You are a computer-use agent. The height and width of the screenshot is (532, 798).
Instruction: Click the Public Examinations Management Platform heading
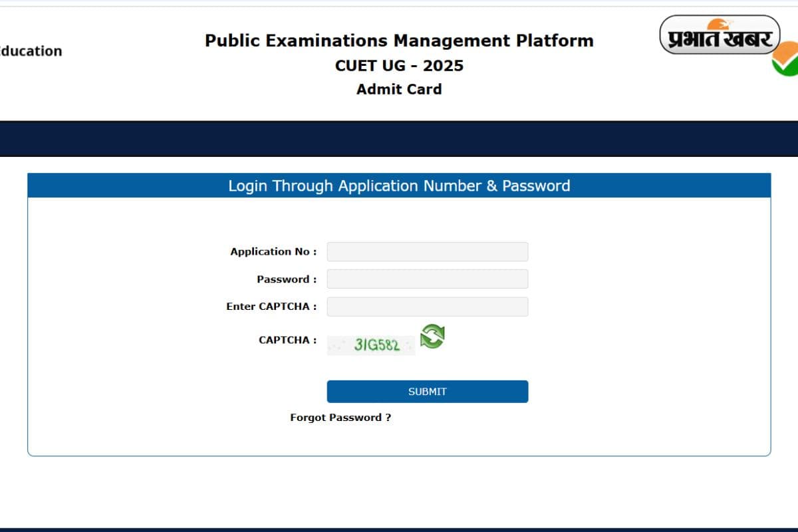[398, 41]
